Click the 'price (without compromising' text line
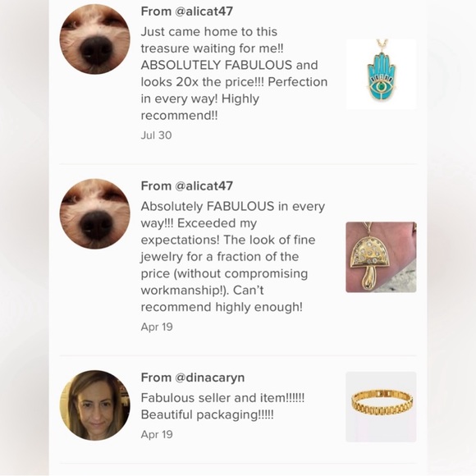476x476 pixels. click(224, 273)
